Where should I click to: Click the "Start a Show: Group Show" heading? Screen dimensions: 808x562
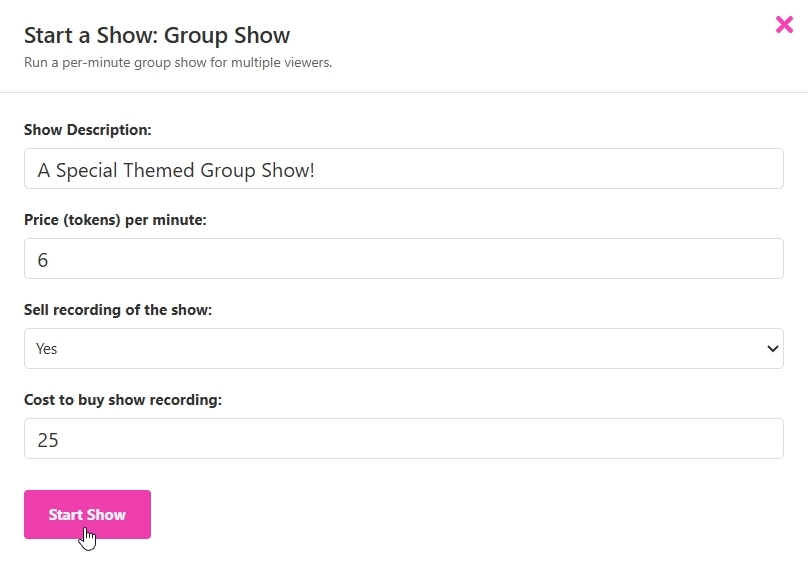pyautogui.click(x=157, y=36)
